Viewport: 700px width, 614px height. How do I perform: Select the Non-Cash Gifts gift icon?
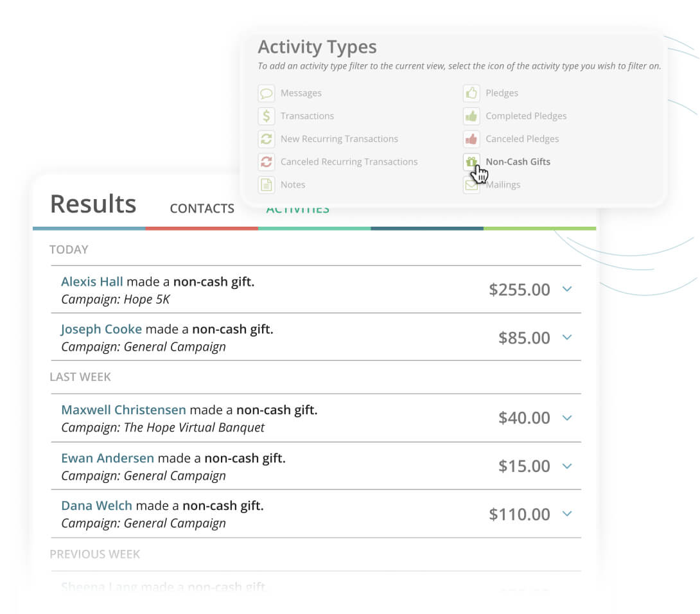click(x=472, y=162)
